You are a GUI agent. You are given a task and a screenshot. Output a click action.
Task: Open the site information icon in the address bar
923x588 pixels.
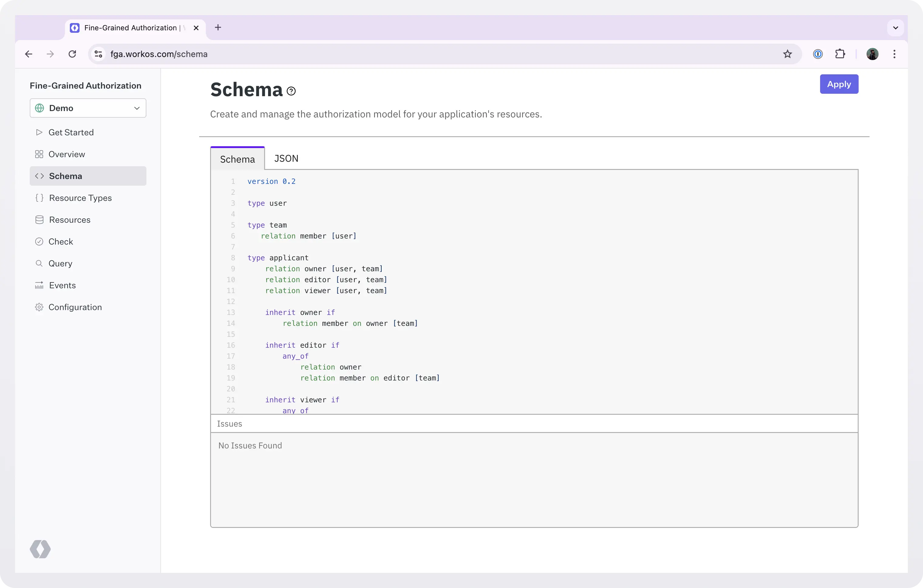coord(98,54)
